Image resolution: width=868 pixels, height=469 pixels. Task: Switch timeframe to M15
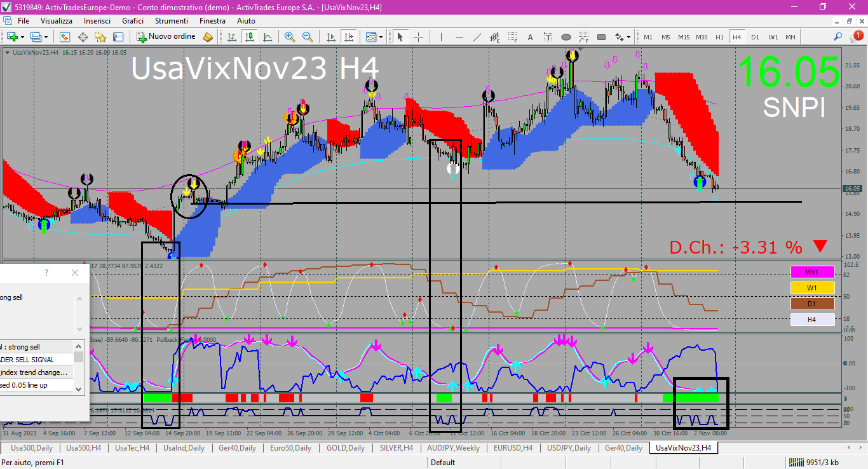coord(684,37)
